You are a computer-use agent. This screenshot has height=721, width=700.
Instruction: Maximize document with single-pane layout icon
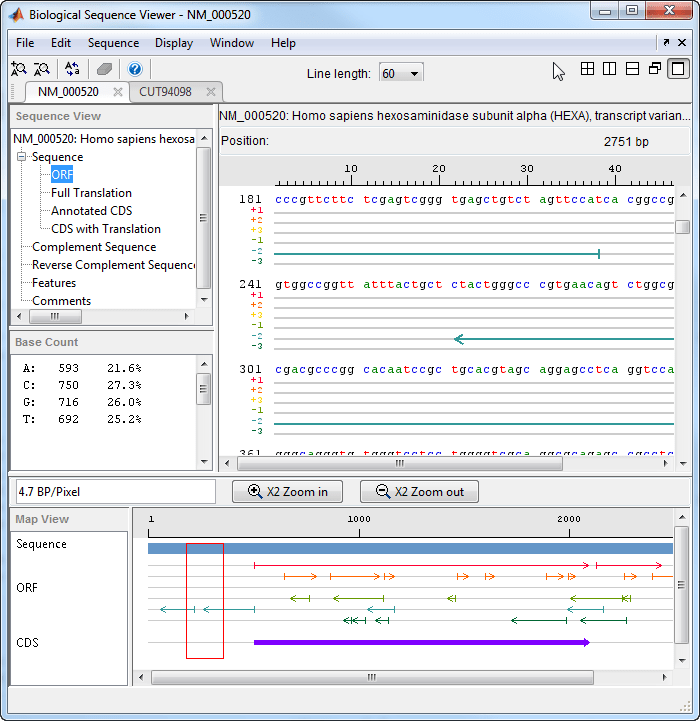click(x=678, y=69)
